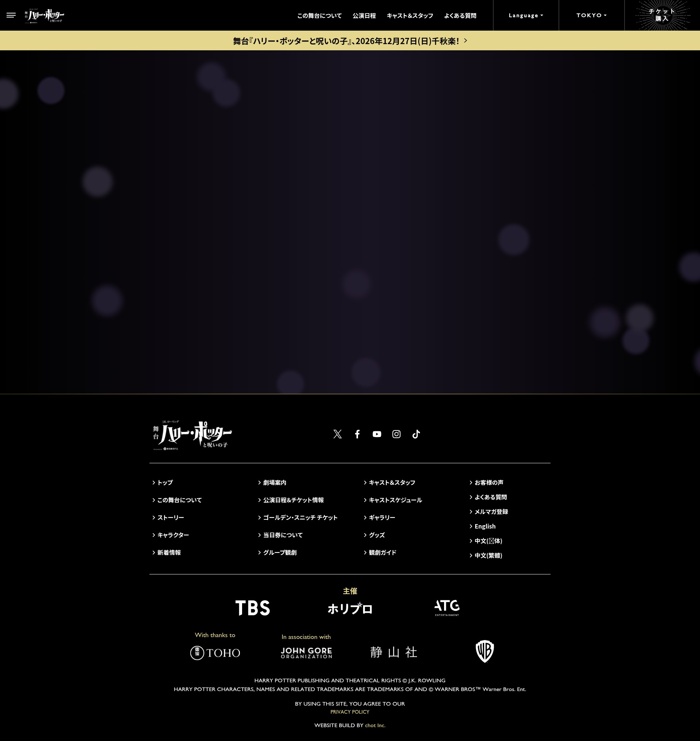This screenshot has width=700, height=741.
Task: Click the TOHO logo
Action: pyautogui.click(x=215, y=653)
